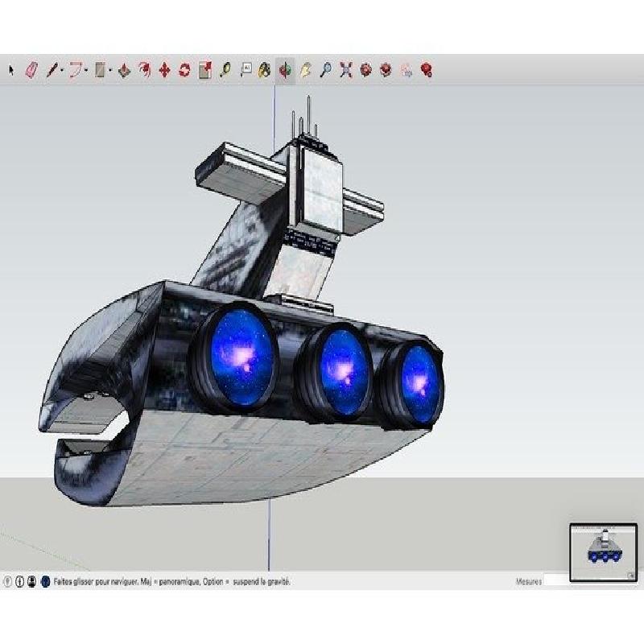Pick the Tape Measure tool

(x=225, y=70)
